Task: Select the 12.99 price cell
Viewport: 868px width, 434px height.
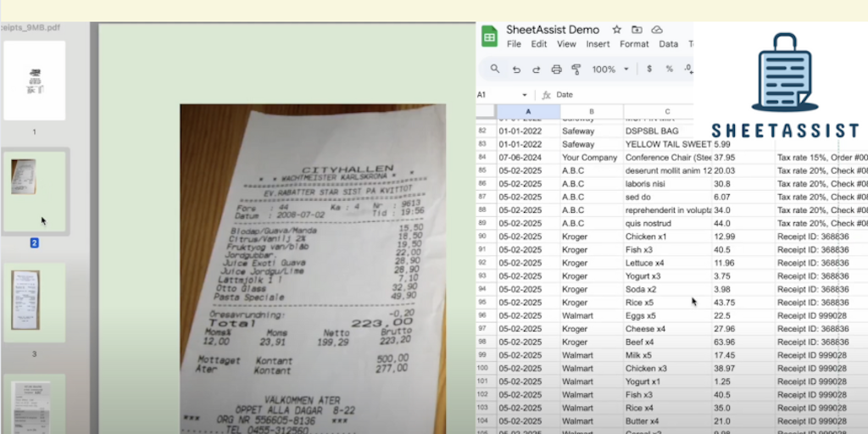Action: pyautogui.click(x=743, y=237)
